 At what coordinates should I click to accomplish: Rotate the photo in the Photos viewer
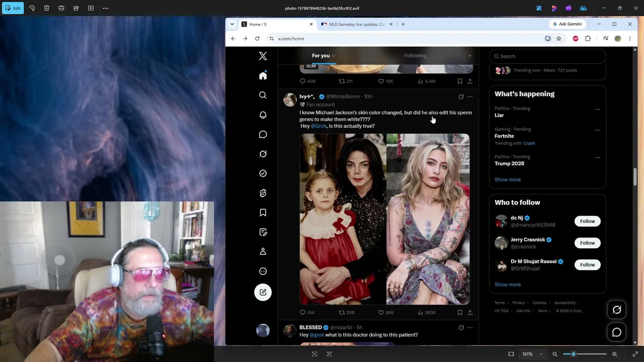pyautogui.click(x=32, y=8)
